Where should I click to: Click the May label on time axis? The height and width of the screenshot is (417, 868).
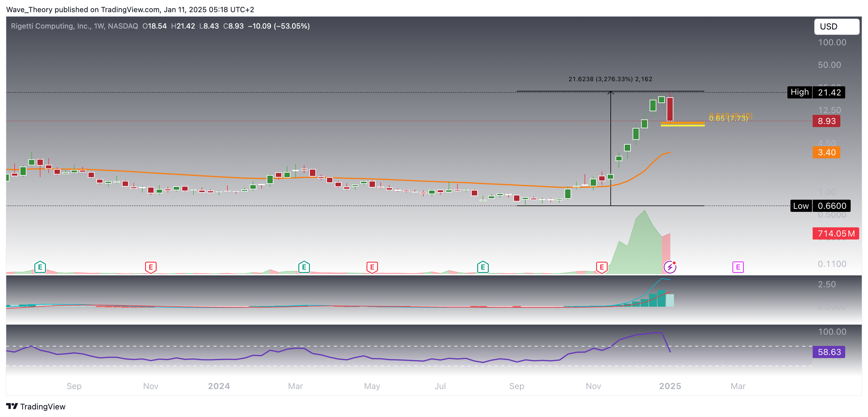(x=372, y=386)
